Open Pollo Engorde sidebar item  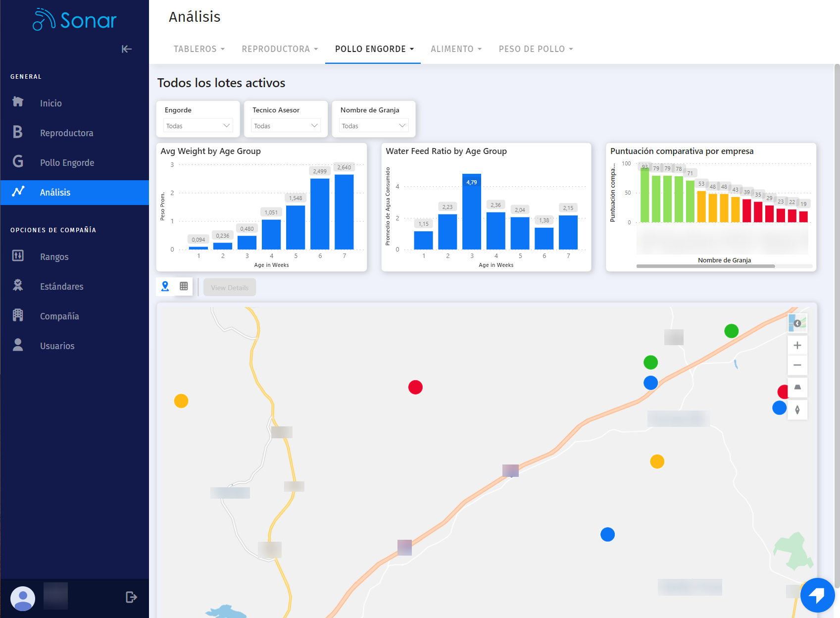tap(74, 162)
